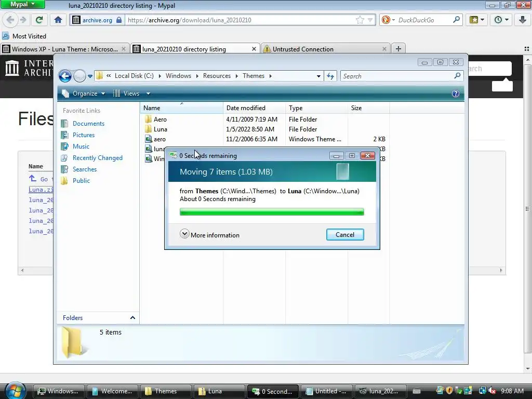Open Themes window from taskbar
This screenshot has width=532, height=399.
166,391
